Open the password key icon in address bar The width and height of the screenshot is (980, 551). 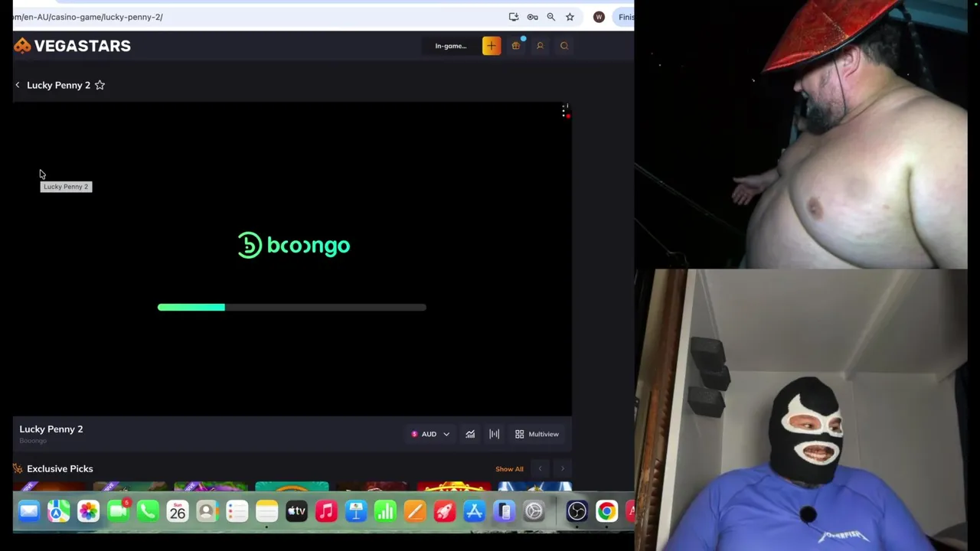pos(532,17)
